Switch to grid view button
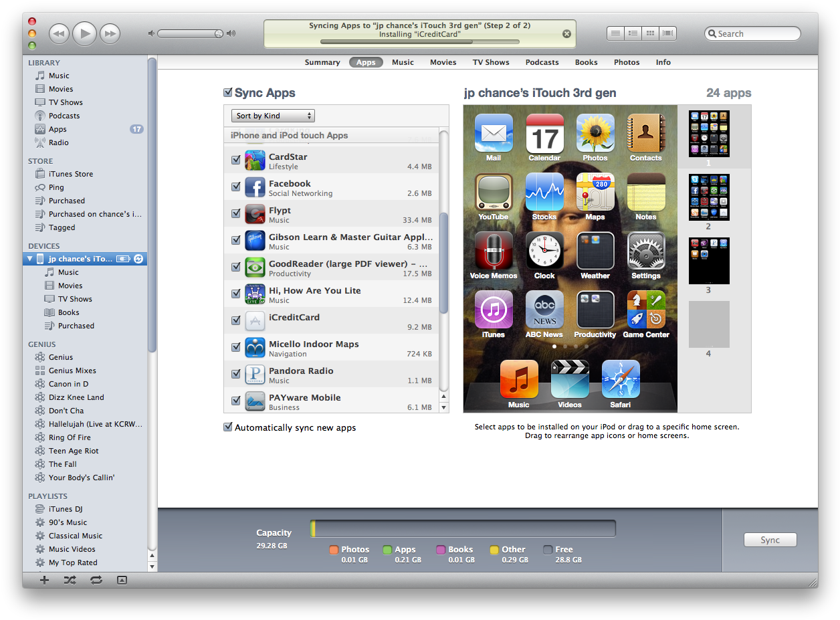 [649, 33]
